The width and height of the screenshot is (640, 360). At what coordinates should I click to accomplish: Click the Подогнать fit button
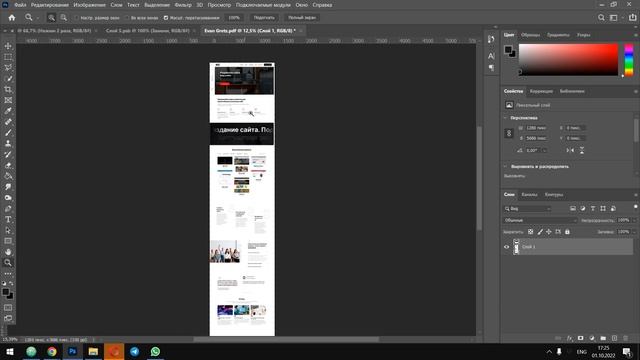[x=264, y=18]
